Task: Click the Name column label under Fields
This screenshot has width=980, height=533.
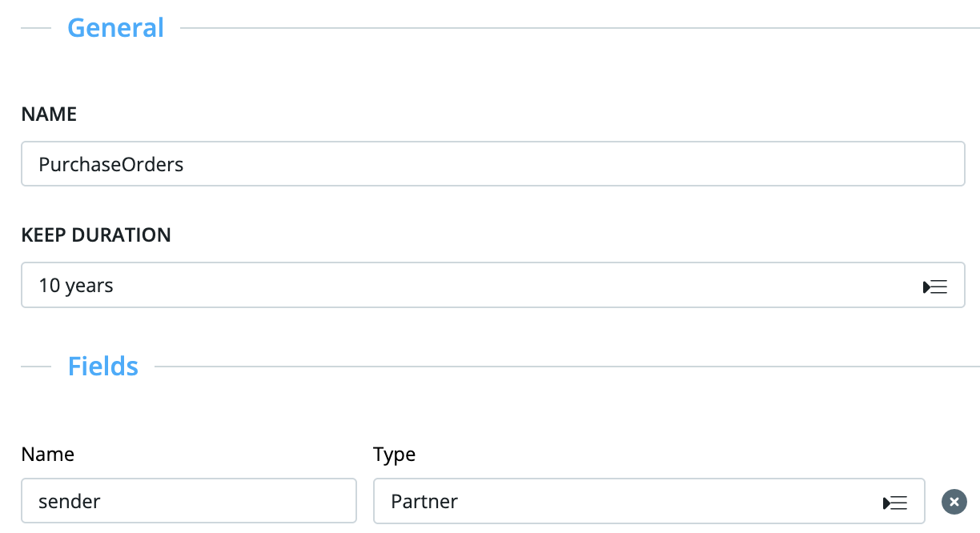Action: 47,455
